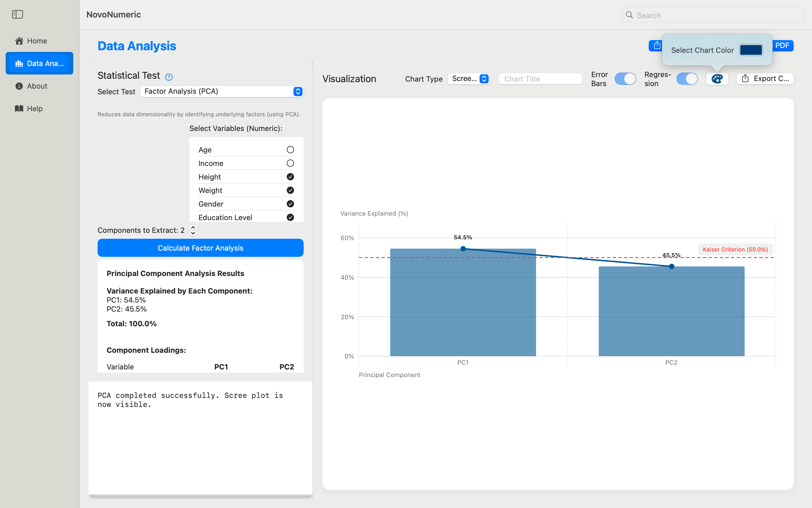Click the bar chart Data Analysis icon

click(x=19, y=63)
